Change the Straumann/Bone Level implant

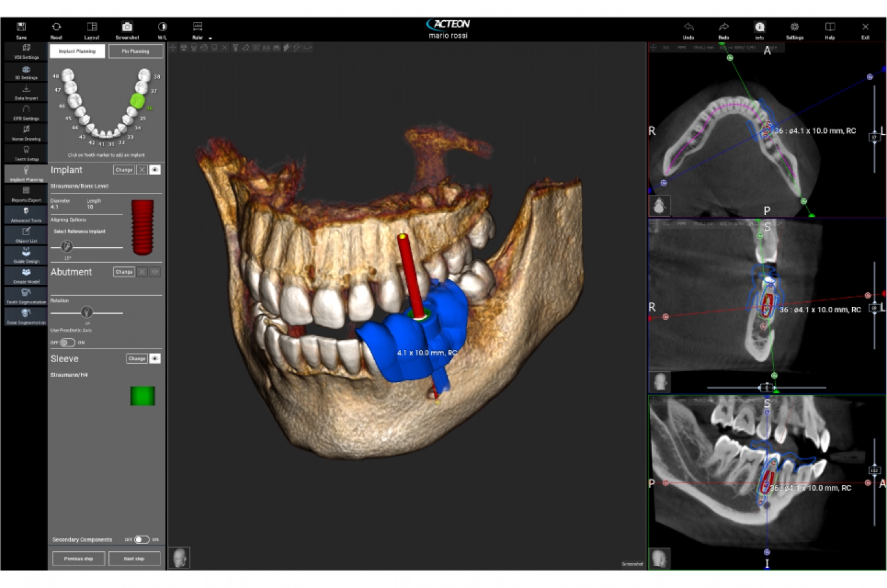(123, 170)
